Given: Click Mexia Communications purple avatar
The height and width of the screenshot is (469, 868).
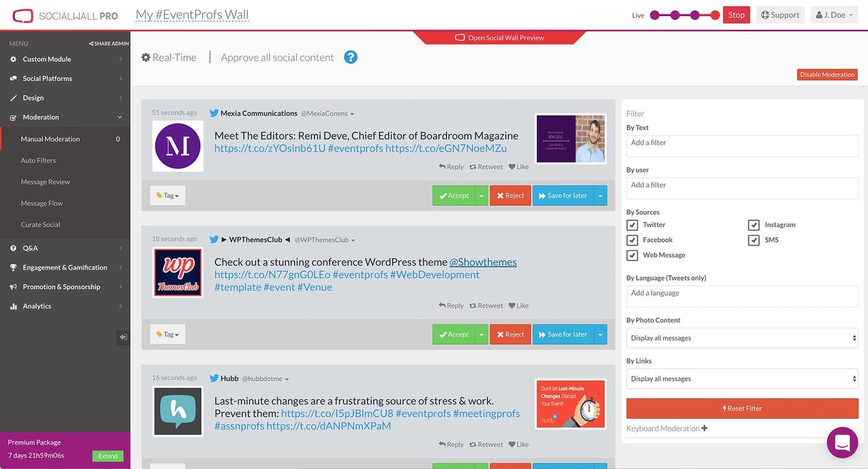Looking at the screenshot, I should pyautogui.click(x=178, y=146).
